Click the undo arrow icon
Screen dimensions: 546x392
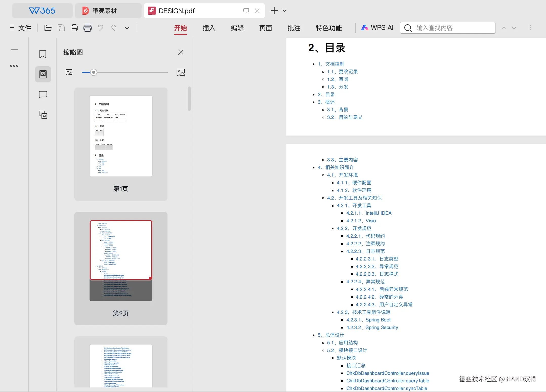(101, 28)
